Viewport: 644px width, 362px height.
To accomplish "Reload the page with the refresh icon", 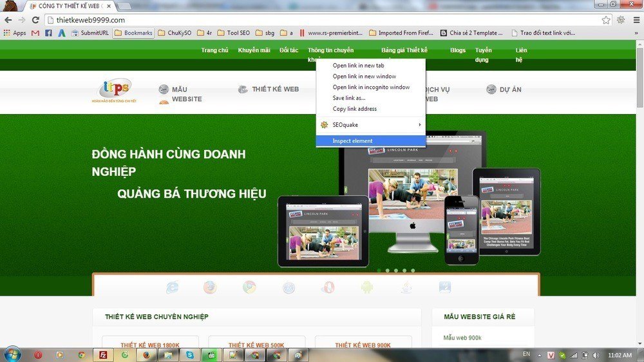I will pyautogui.click(x=35, y=20).
